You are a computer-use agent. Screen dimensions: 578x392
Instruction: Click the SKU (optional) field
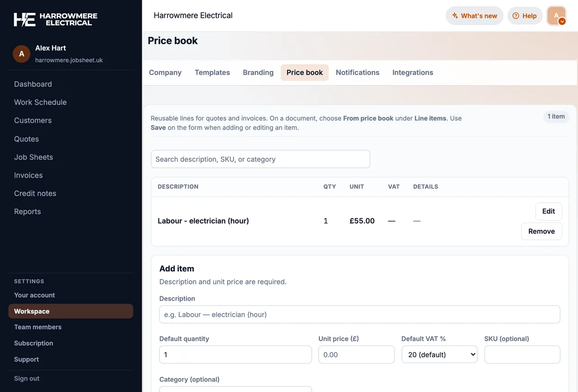click(522, 355)
